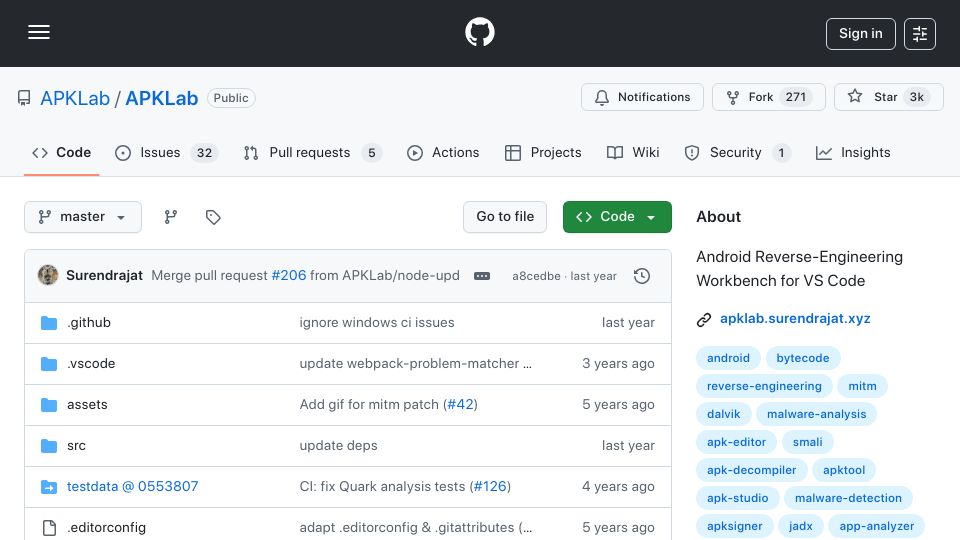Open the Security tab

click(x=737, y=152)
